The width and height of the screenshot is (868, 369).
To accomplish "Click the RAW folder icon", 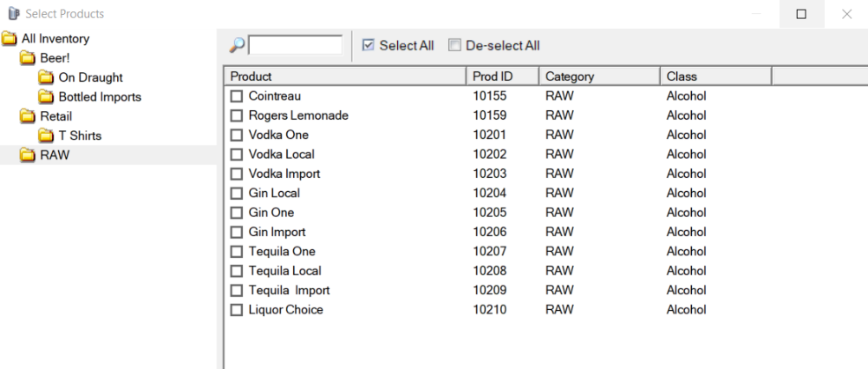I will (x=27, y=155).
